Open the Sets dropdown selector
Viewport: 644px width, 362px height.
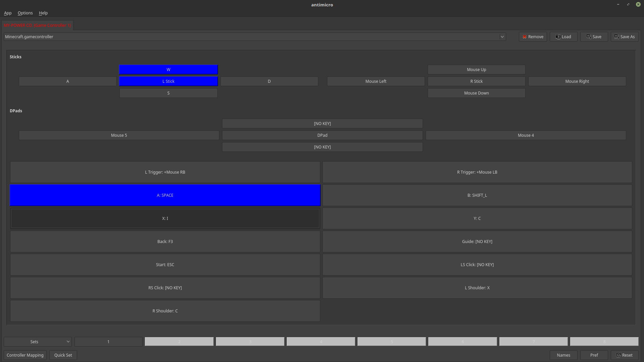[x=37, y=342]
